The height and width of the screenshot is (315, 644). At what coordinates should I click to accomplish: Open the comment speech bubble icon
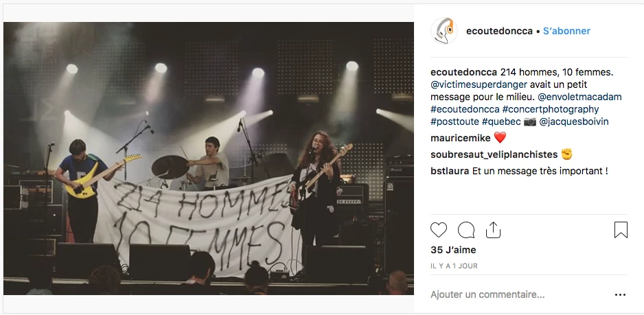coord(466,230)
